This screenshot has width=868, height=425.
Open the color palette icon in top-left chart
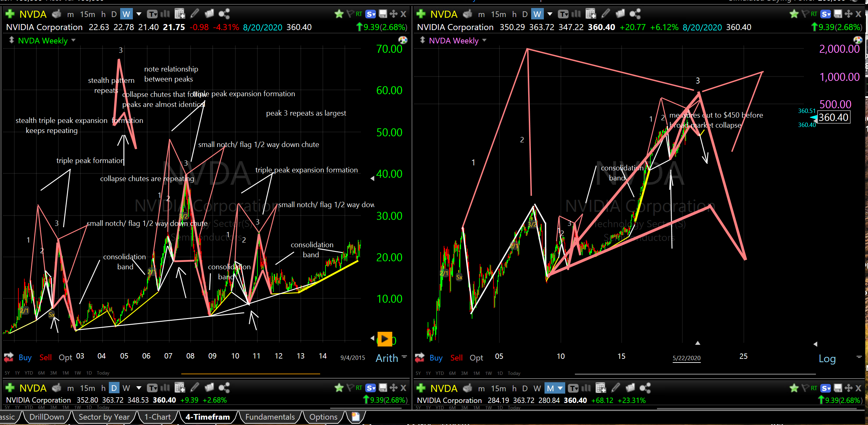(x=403, y=40)
